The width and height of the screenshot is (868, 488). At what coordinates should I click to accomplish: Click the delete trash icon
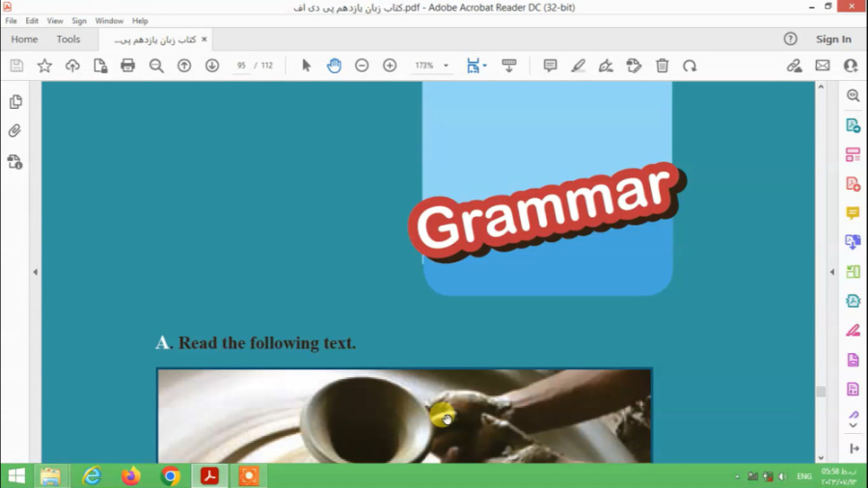pos(662,66)
